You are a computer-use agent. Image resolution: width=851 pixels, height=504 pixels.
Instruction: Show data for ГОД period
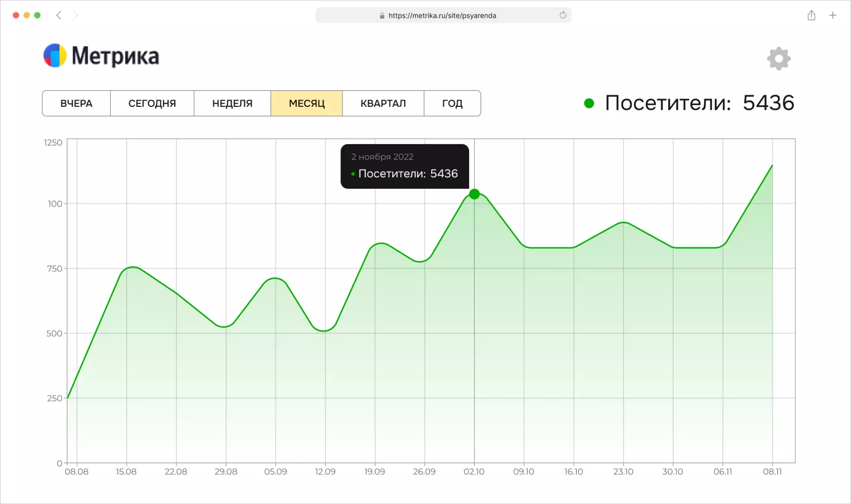[x=452, y=103]
